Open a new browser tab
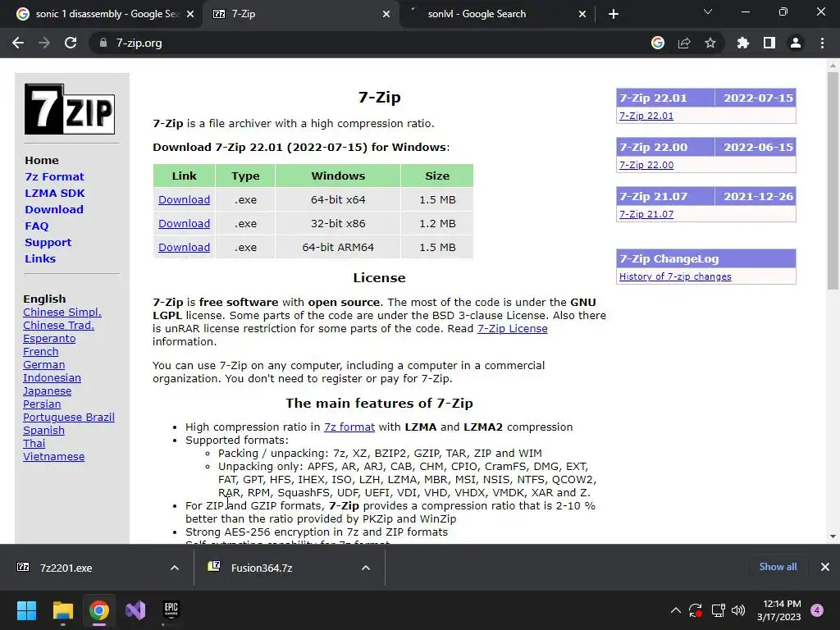840x630 pixels. (614, 14)
